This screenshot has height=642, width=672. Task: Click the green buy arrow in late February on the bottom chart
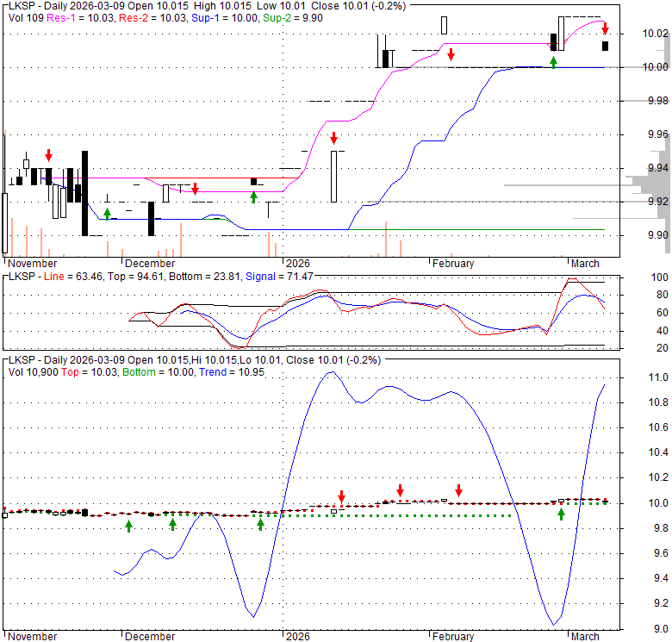tap(561, 514)
